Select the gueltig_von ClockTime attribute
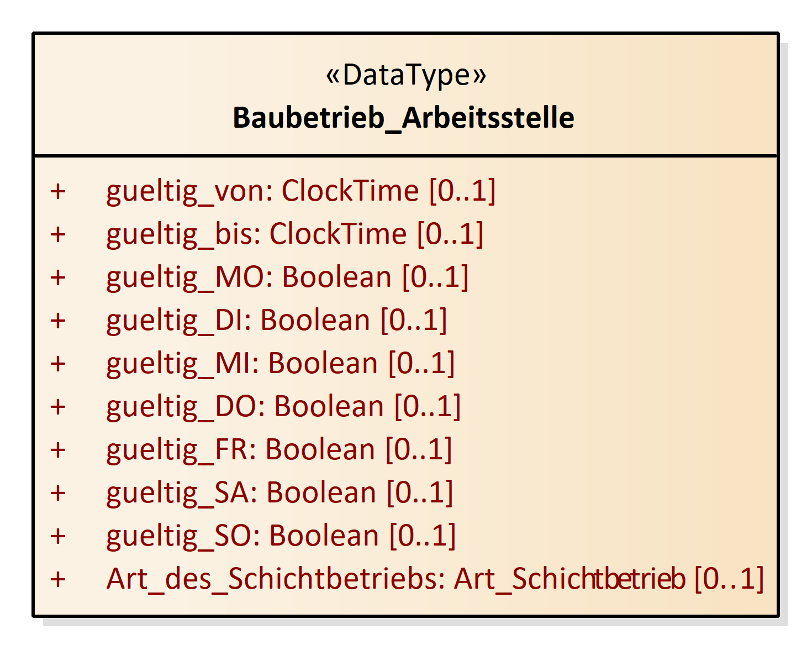 pos(300,191)
